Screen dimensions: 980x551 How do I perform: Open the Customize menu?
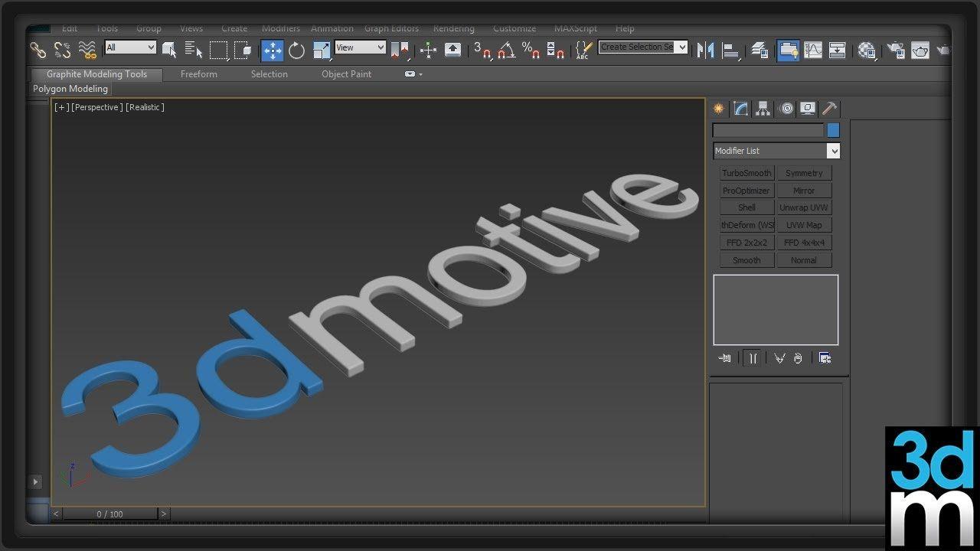[514, 28]
